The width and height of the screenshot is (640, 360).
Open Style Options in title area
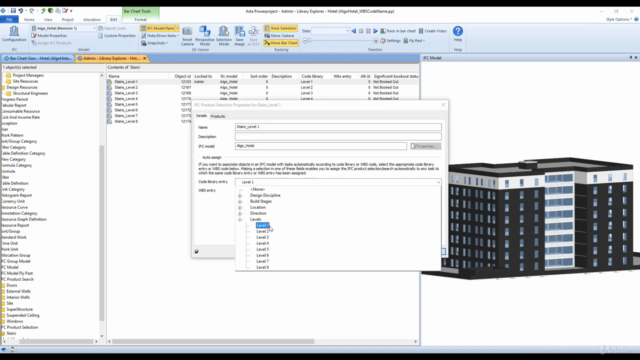tap(619, 20)
